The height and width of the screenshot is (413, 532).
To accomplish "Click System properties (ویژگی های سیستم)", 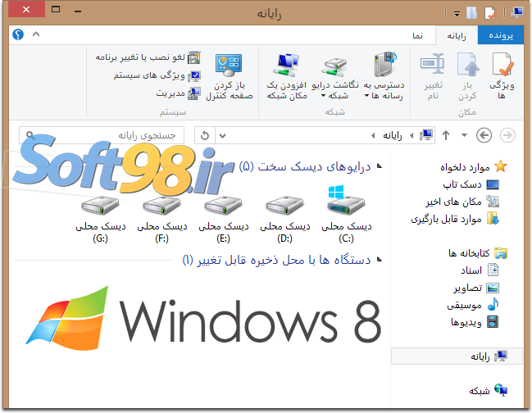I will pyautogui.click(x=157, y=75).
